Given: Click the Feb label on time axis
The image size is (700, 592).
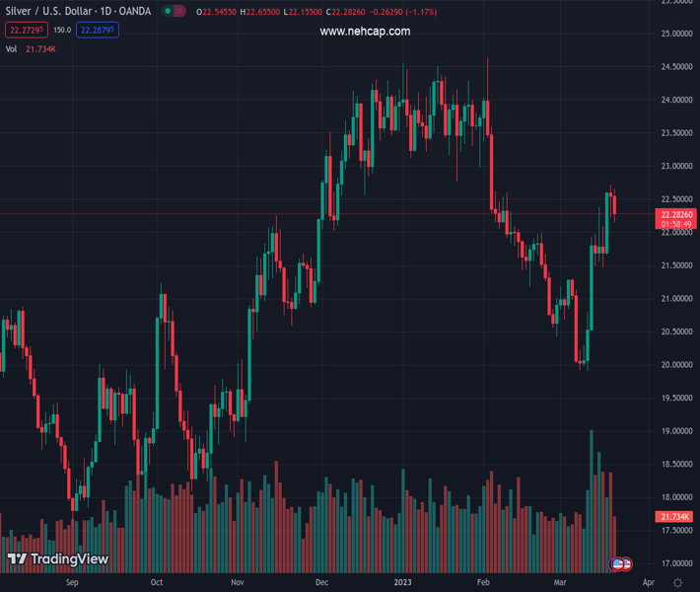Looking at the screenshot, I should click(x=483, y=582).
